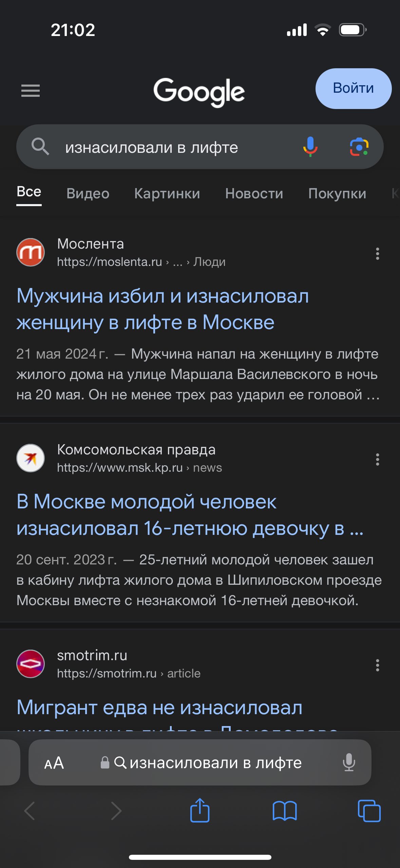Show Safari open tabs overview

click(x=369, y=811)
